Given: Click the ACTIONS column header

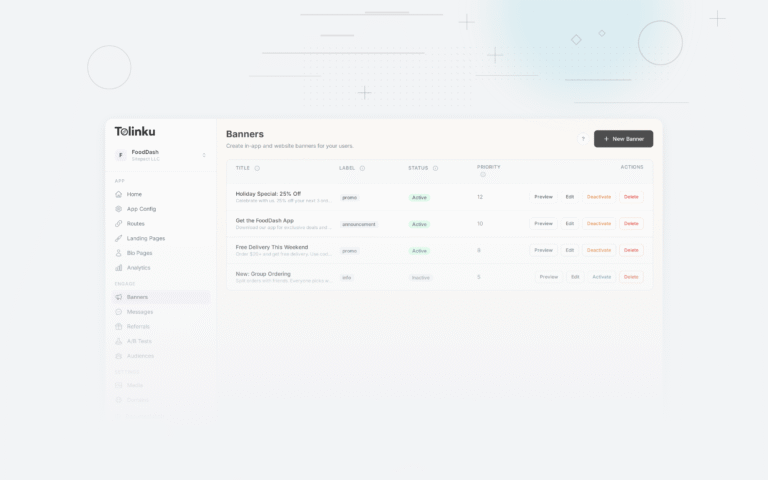Looking at the screenshot, I should click(x=632, y=167).
